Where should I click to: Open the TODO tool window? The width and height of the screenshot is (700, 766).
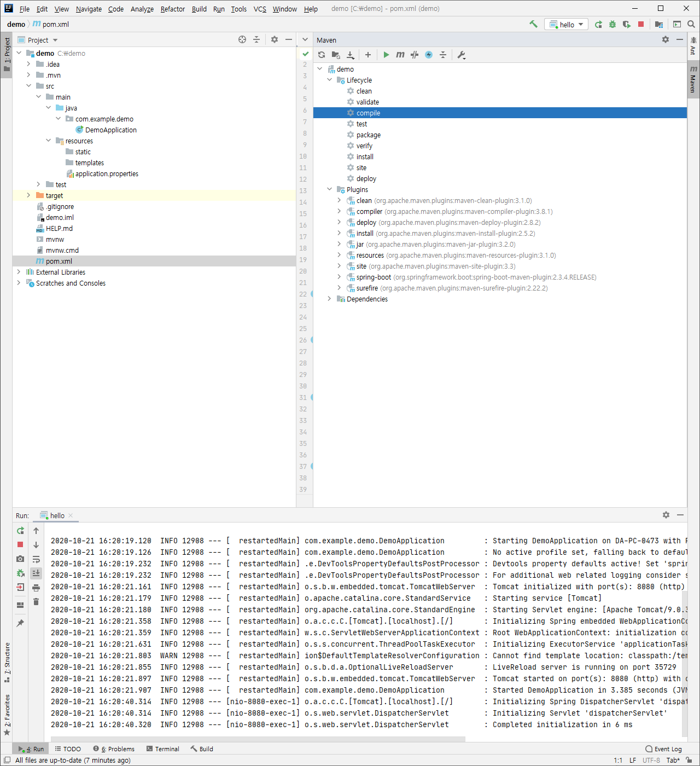tap(68, 749)
